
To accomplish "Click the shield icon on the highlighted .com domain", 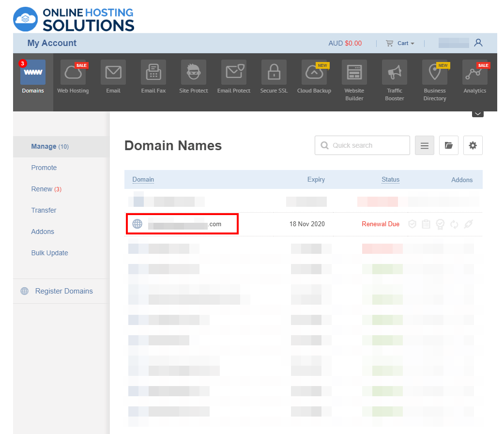I will click(412, 224).
